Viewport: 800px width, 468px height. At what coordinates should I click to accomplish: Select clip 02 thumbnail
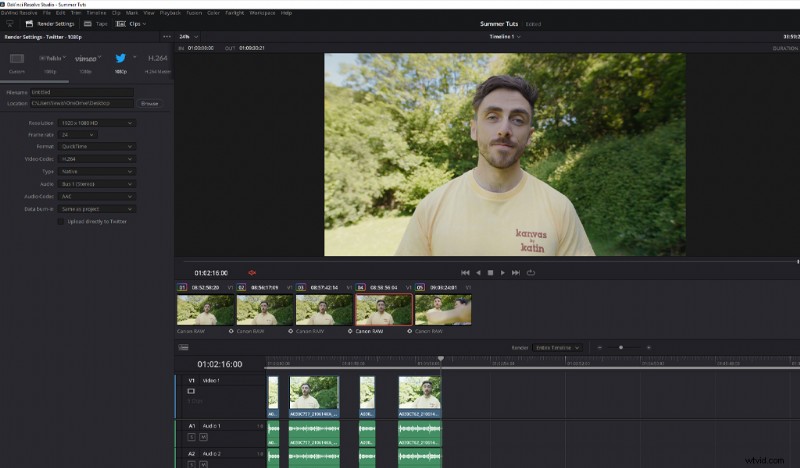click(x=265, y=310)
